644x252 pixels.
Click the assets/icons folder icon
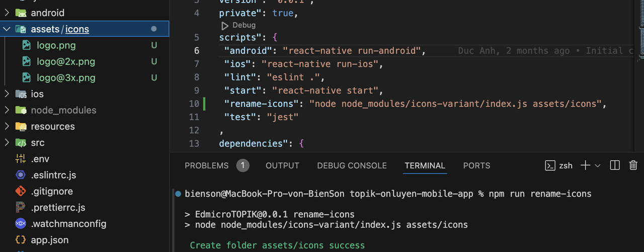coord(21,29)
